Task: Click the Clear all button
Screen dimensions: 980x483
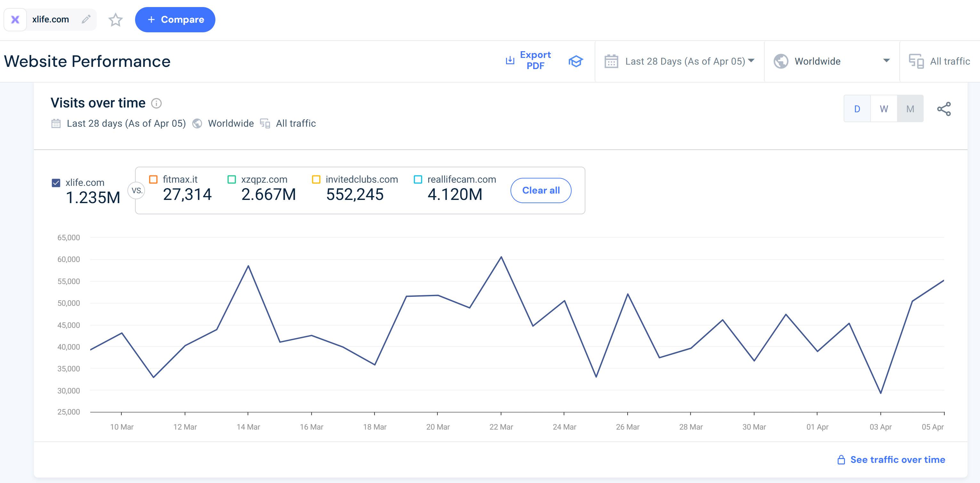Action: point(541,191)
